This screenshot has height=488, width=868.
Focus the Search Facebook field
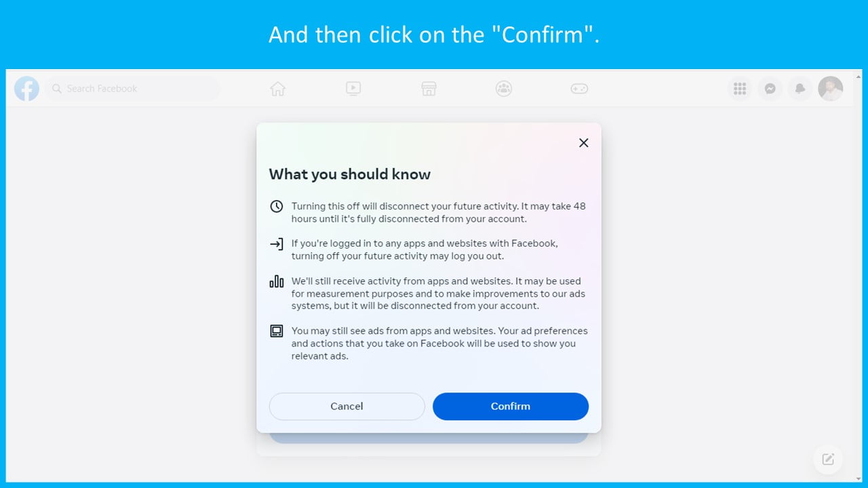[x=133, y=89]
